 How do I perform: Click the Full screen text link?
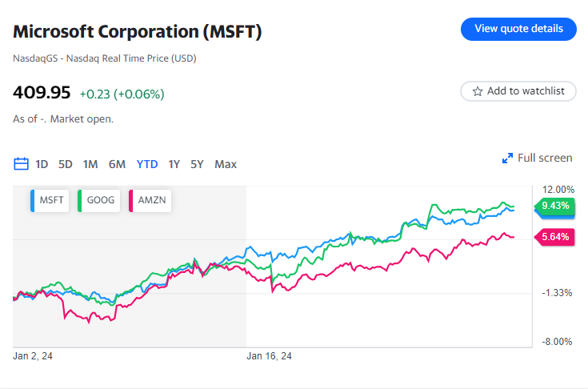(x=545, y=158)
